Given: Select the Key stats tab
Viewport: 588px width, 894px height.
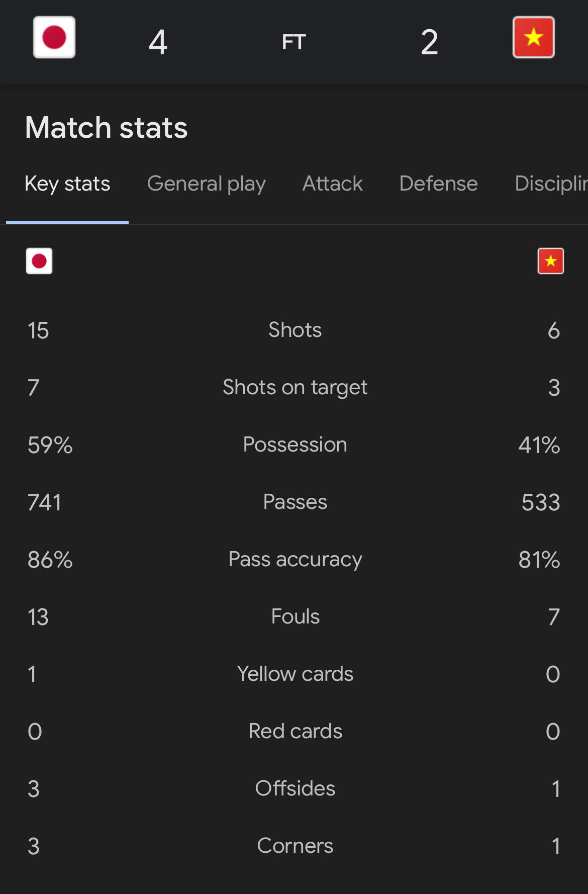Looking at the screenshot, I should pos(67,184).
